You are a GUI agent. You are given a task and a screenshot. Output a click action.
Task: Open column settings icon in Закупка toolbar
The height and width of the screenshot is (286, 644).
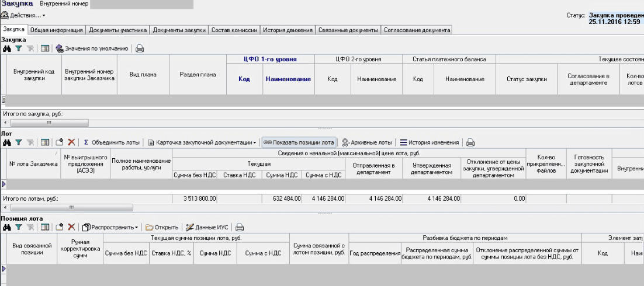(x=45, y=48)
